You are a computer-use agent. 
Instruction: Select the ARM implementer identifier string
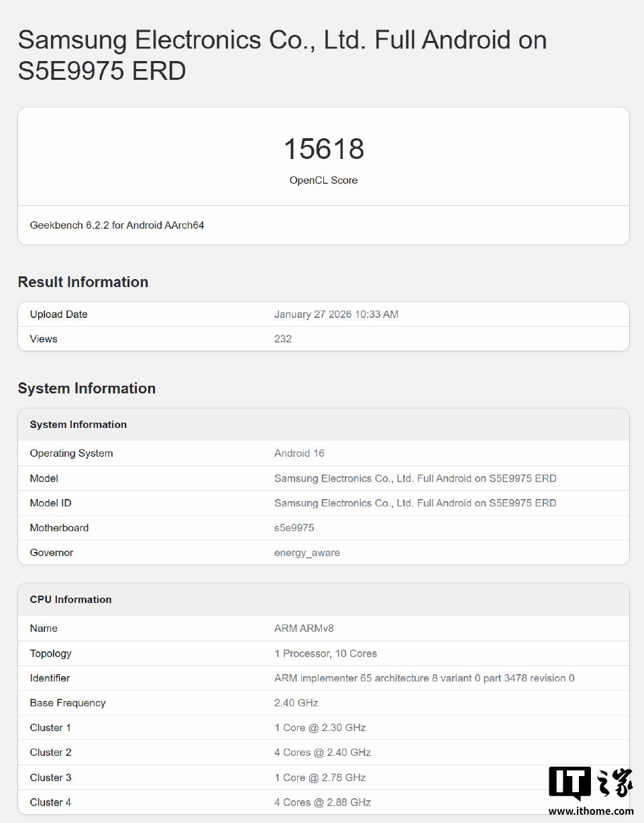click(x=424, y=678)
